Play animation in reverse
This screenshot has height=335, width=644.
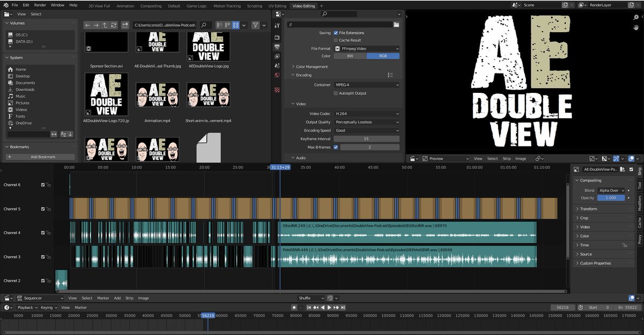click(x=323, y=308)
